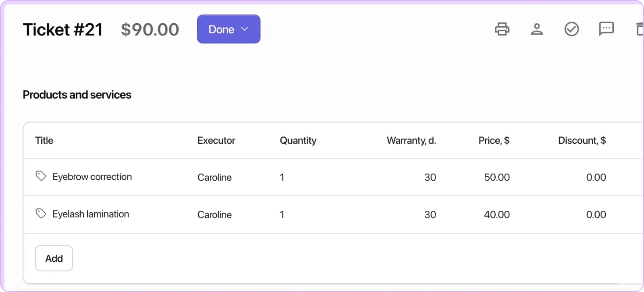The width and height of the screenshot is (644, 292).
Task: Click the discount value for Eyebrow correction
Action: point(596,177)
